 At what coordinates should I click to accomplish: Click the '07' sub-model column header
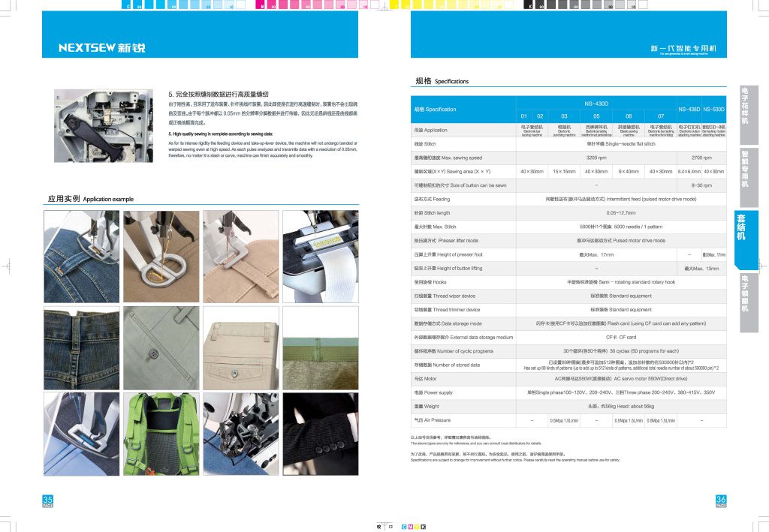pyautogui.click(x=661, y=116)
